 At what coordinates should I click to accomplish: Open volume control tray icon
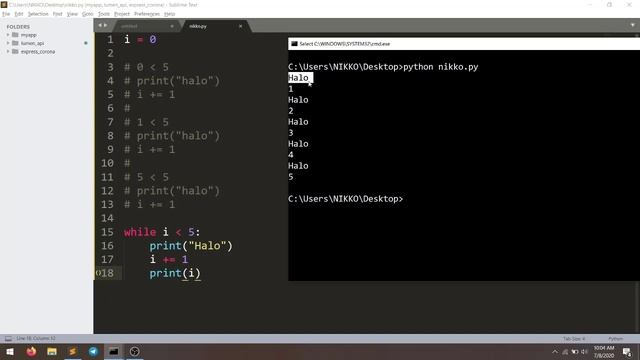tap(584, 352)
